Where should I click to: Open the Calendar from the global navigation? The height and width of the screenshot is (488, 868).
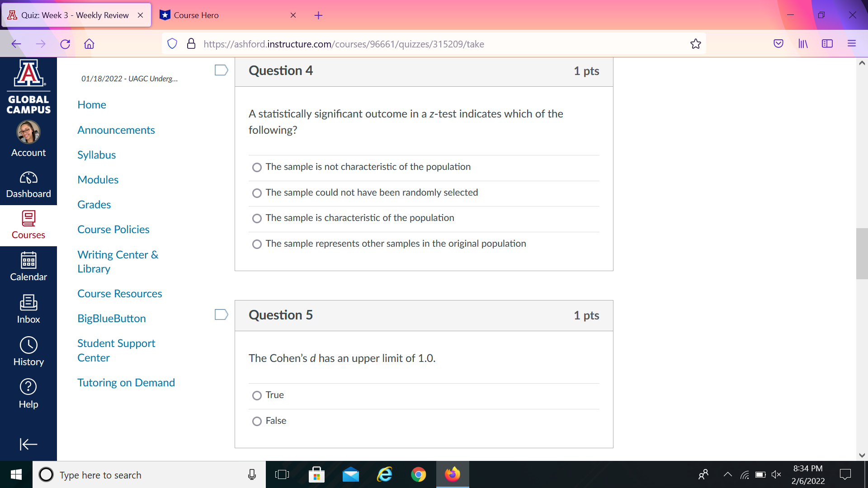28,267
